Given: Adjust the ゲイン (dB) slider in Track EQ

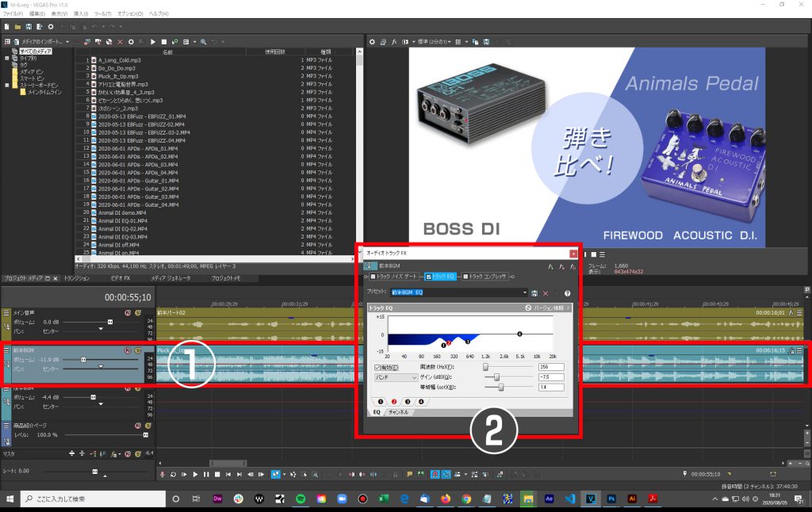Looking at the screenshot, I should pos(496,377).
